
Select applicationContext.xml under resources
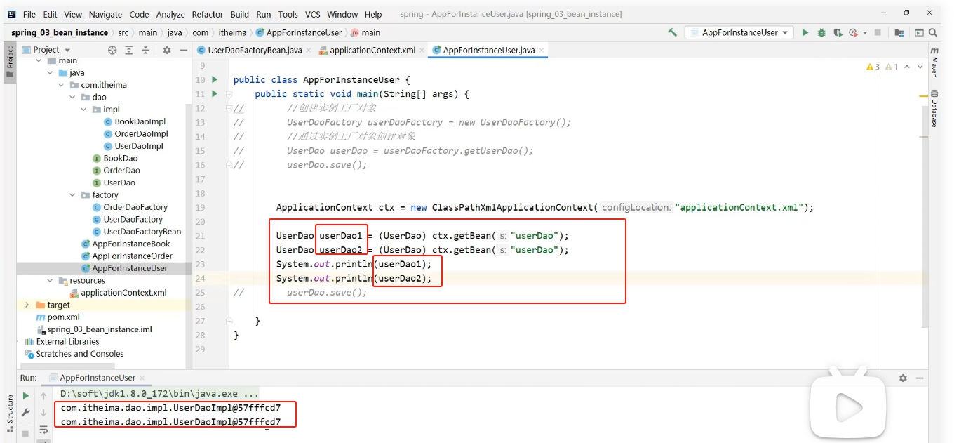(123, 293)
